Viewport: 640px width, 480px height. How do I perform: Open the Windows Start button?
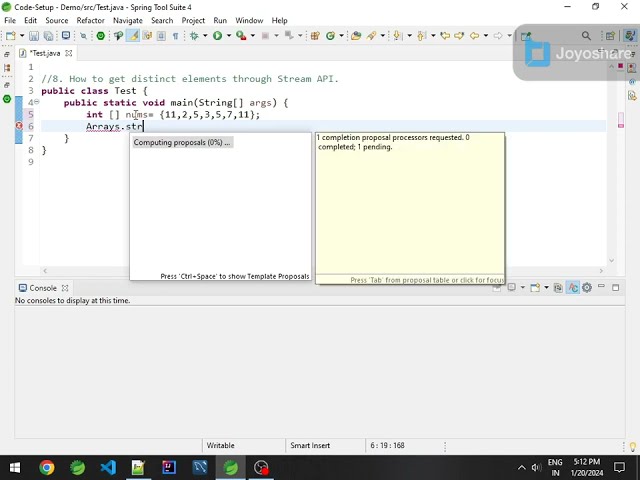(x=15, y=467)
